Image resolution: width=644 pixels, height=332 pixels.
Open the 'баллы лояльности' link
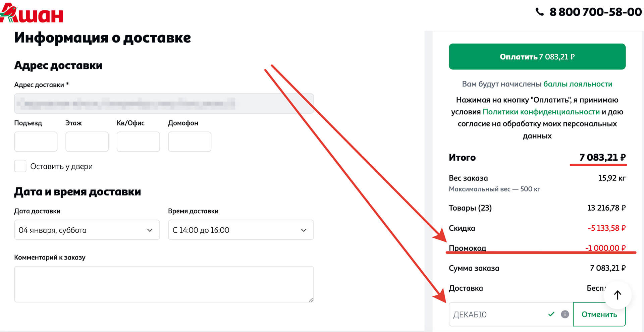[579, 84]
